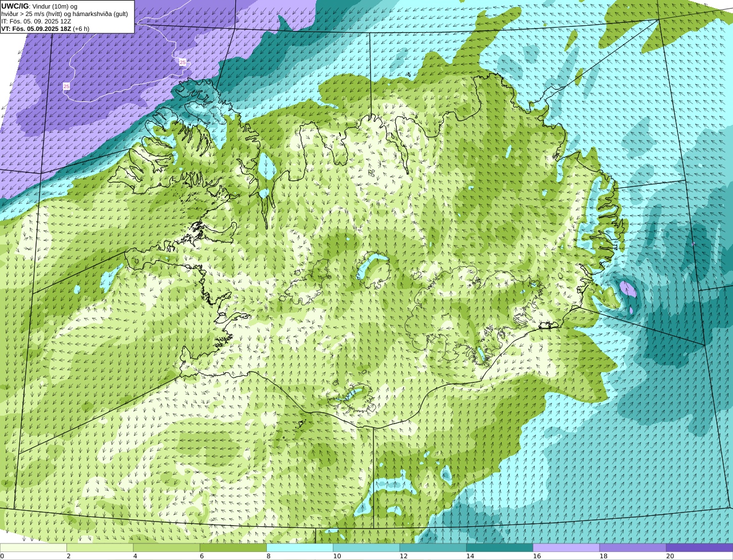The height and width of the screenshot is (560, 733).
Task: Click the legend tick label '18'
Action: [604, 556]
